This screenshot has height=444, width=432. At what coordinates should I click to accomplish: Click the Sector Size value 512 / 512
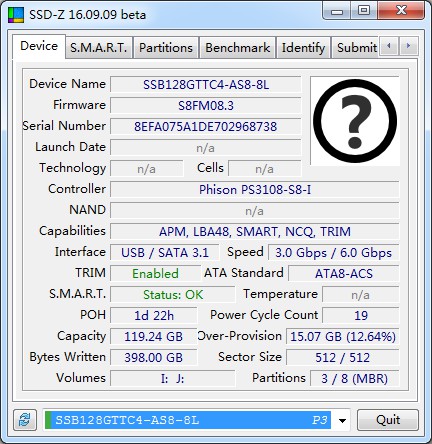(343, 358)
